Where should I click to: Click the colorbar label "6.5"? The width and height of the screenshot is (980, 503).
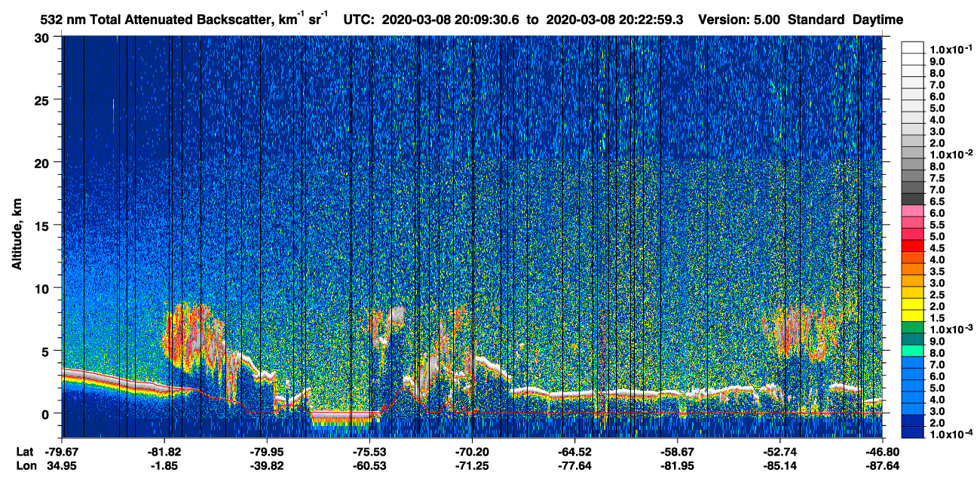coord(937,201)
